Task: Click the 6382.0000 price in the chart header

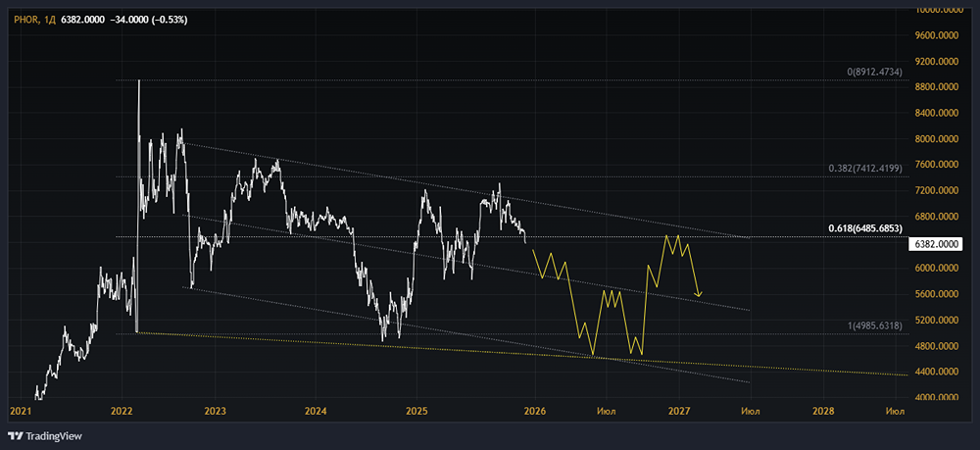Action: tap(82, 20)
